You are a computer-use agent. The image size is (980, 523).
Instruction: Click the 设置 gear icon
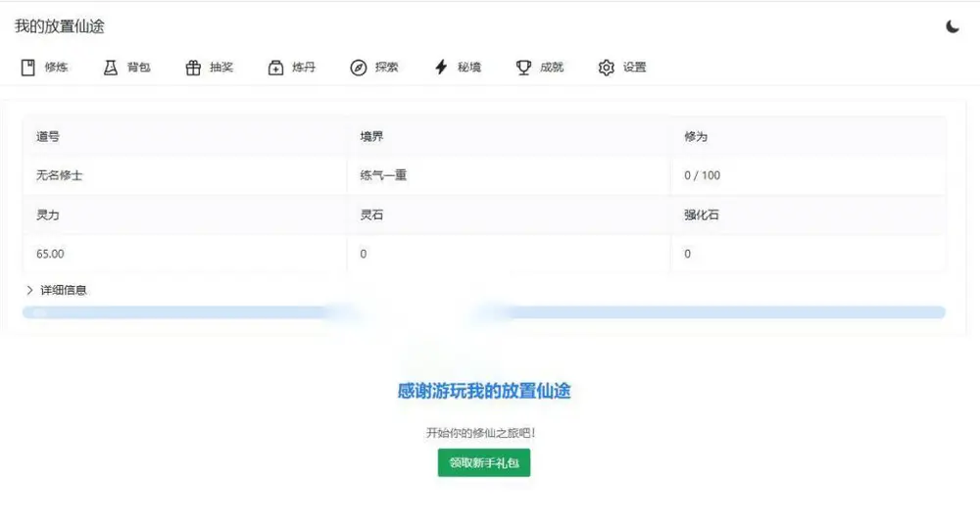pos(607,68)
